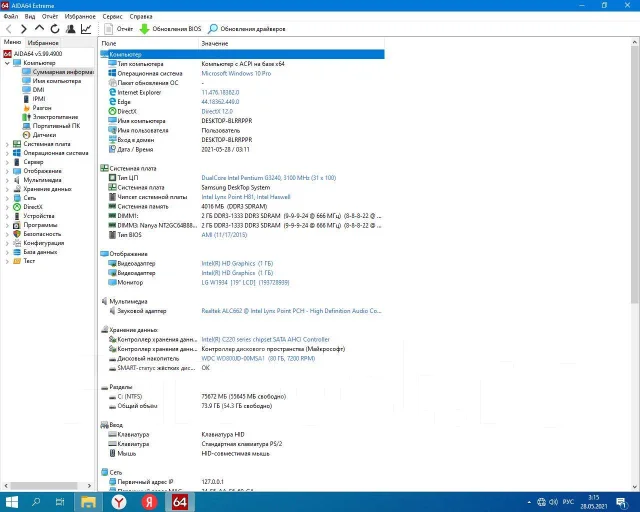
Task: Open the benchmark graph toolbar icon
Action: pos(86,29)
